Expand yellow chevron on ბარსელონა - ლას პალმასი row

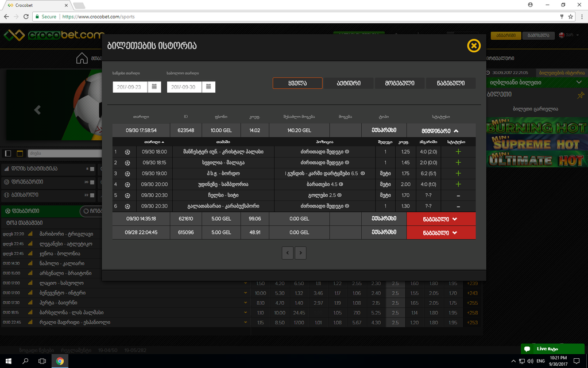[246, 312]
